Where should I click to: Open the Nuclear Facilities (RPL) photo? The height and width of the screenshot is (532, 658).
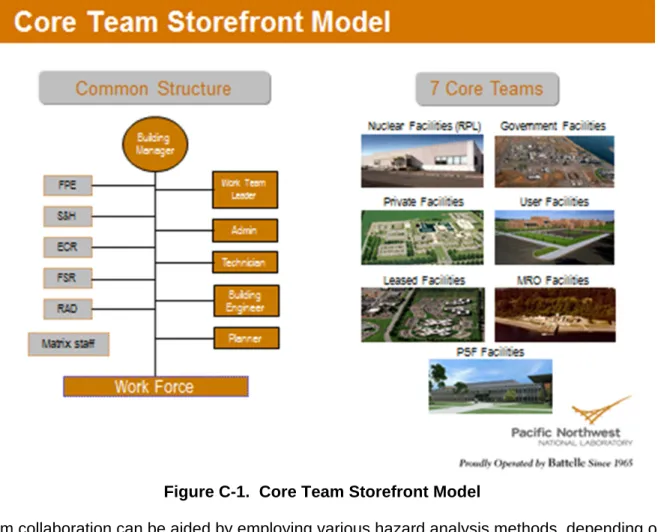coord(422,161)
